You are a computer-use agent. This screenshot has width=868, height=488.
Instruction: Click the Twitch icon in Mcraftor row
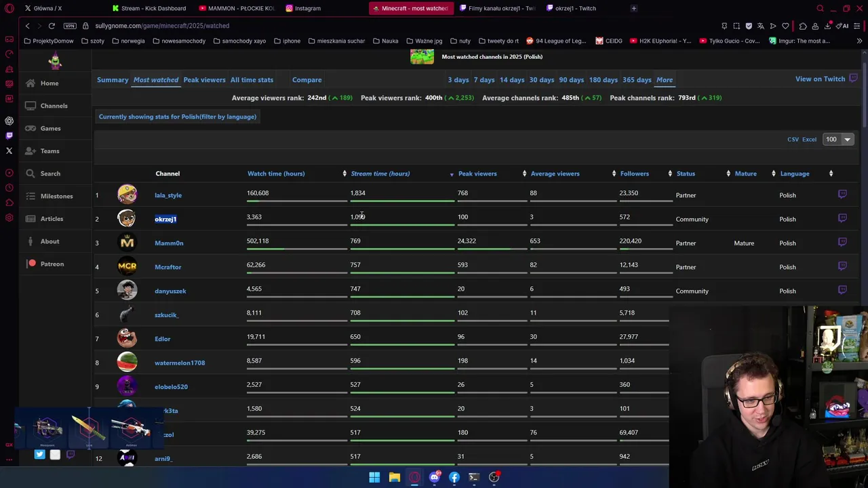tap(842, 266)
